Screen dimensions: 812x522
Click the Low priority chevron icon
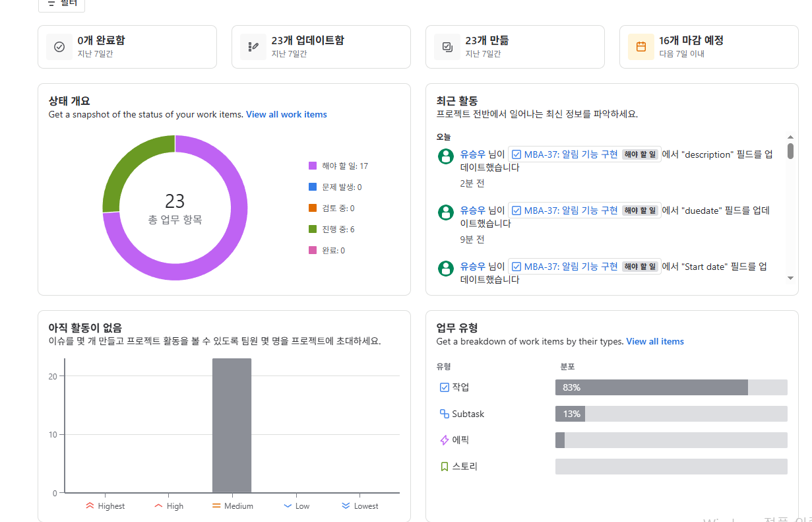click(288, 506)
